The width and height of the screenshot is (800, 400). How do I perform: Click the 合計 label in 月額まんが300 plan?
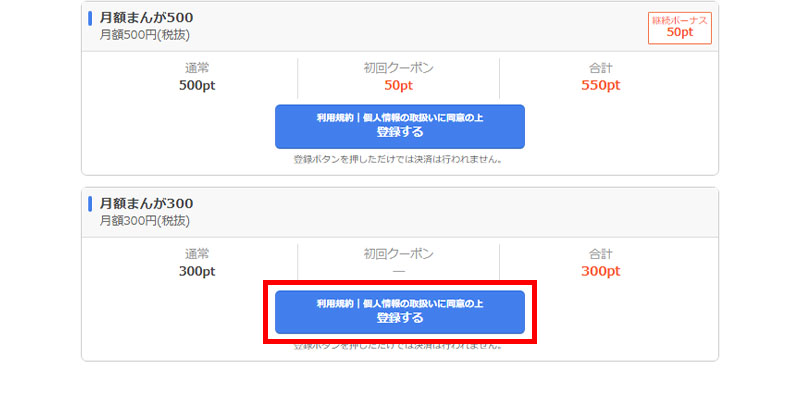click(x=601, y=254)
